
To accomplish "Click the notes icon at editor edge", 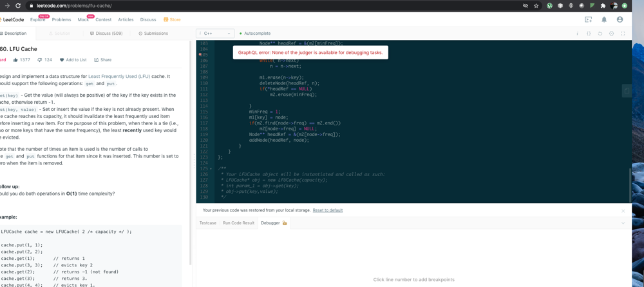I will (627, 90).
